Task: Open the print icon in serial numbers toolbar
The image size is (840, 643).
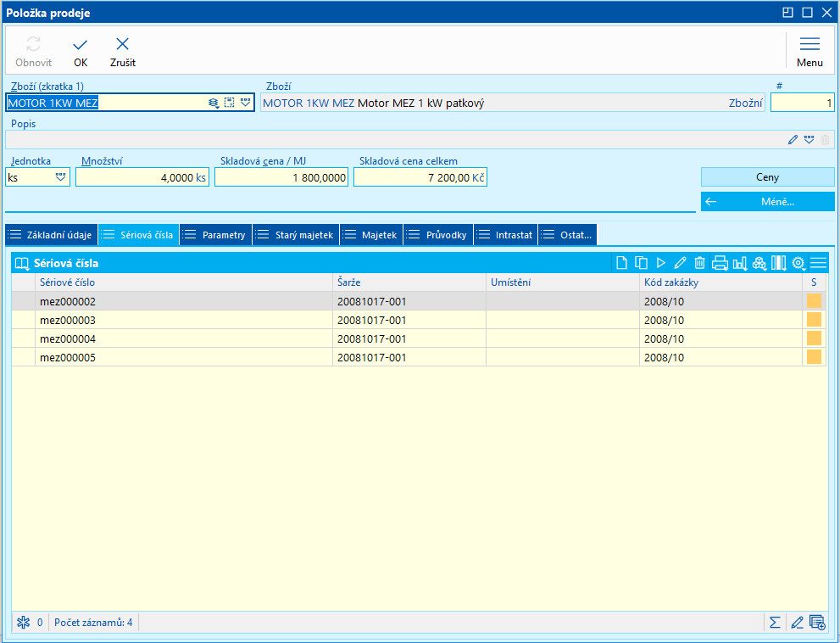Action: point(720,263)
